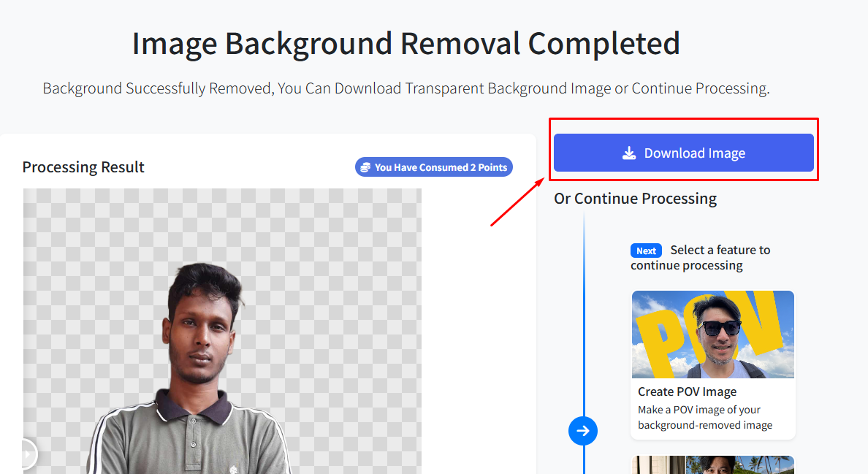Click the Image Background Removal Completed title
The height and width of the screenshot is (474, 868).
[x=405, y=44]
